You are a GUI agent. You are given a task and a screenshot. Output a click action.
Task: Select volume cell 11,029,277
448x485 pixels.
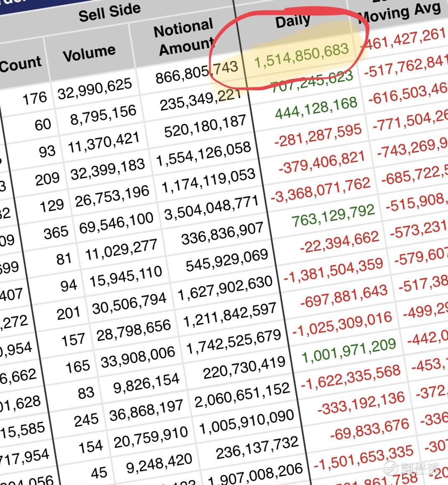pos(121,250)
